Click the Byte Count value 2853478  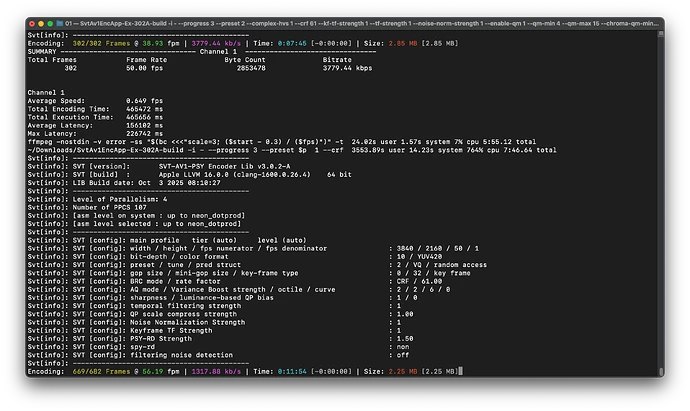click(x=251, y=68)
